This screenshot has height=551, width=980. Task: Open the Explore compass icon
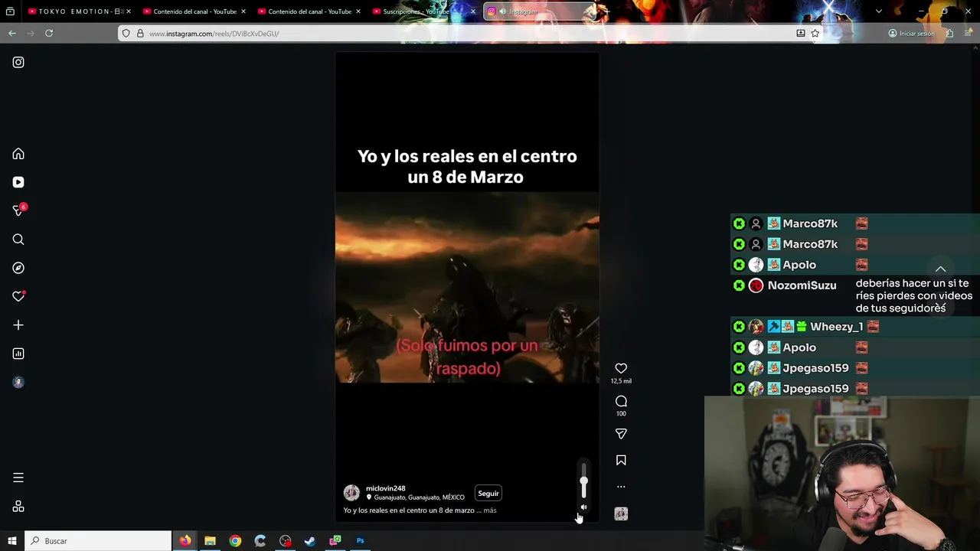pos(18,268)
